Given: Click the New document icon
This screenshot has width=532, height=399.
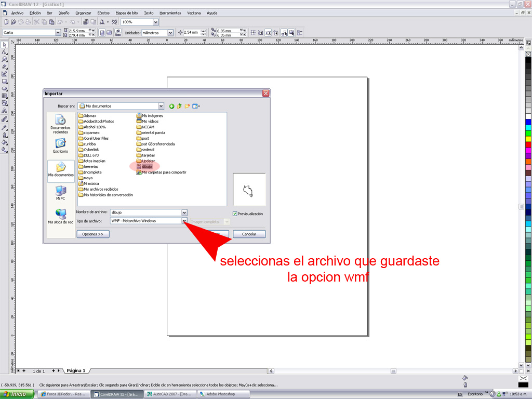Looking at the screenshot, I should point(6,22).
